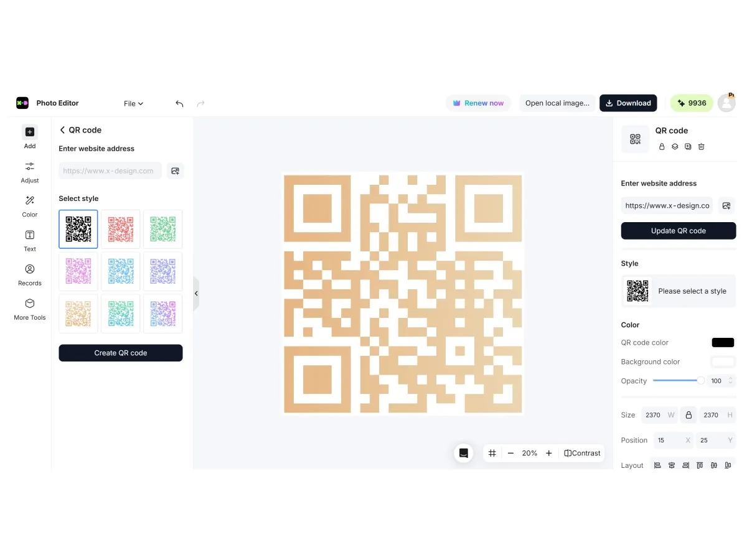The width and height of the screenshot is (747, 560).
Task: Expand the 'Please select a style' selector
Action: pyautogui.click(x=678, y=291)
